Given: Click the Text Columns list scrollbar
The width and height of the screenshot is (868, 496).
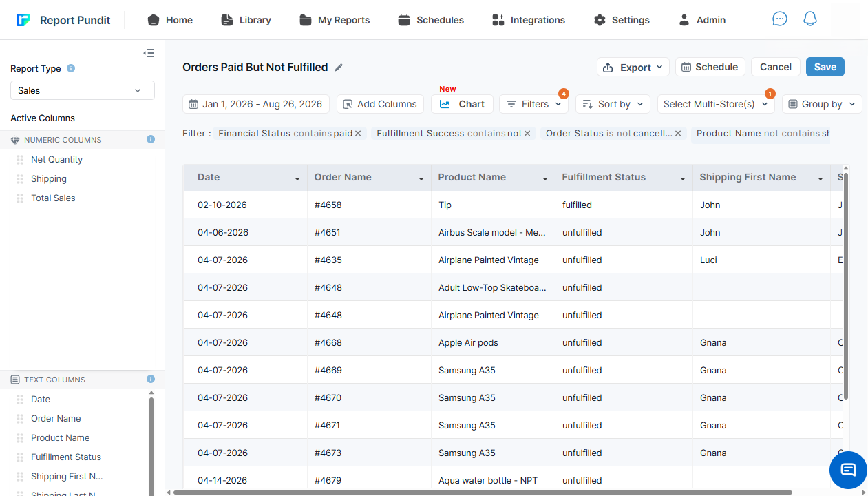Looking at the screenshot, I should (151, 448).
